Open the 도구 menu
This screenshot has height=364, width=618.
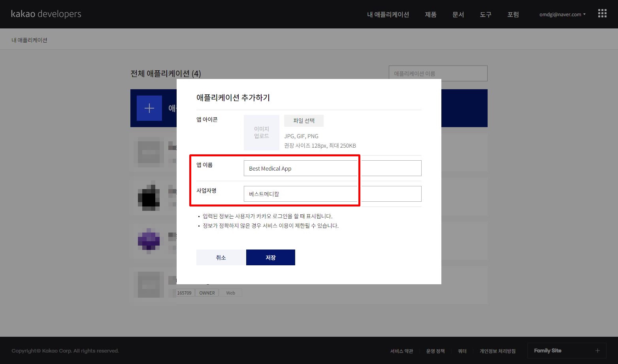[486, 15]
